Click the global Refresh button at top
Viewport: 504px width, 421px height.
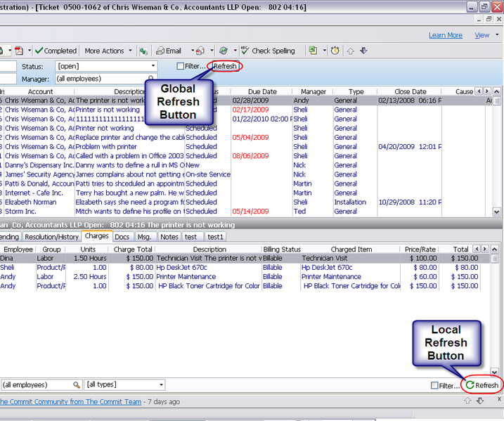(226, 66)
